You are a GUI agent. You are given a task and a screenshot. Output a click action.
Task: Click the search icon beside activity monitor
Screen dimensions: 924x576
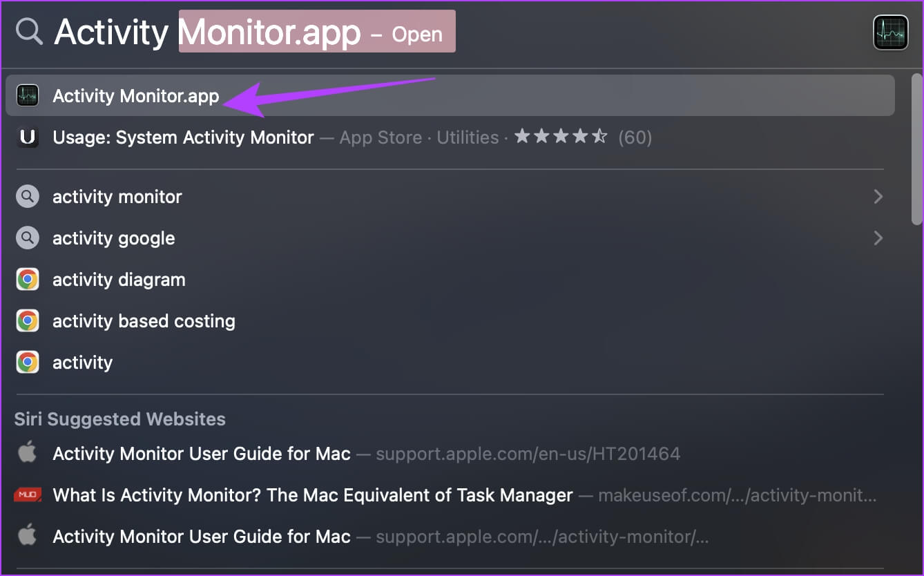pyautogui.click(x=28, y=197)
